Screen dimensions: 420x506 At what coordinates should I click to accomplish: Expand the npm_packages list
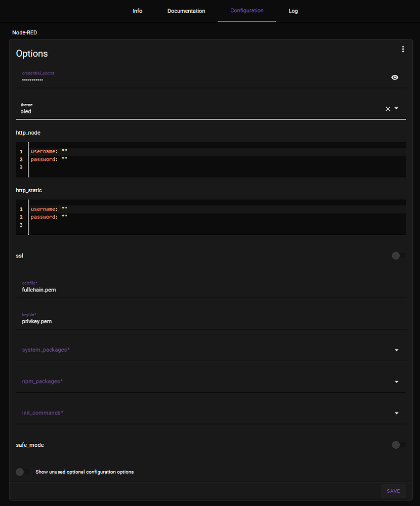coord(396,382)
